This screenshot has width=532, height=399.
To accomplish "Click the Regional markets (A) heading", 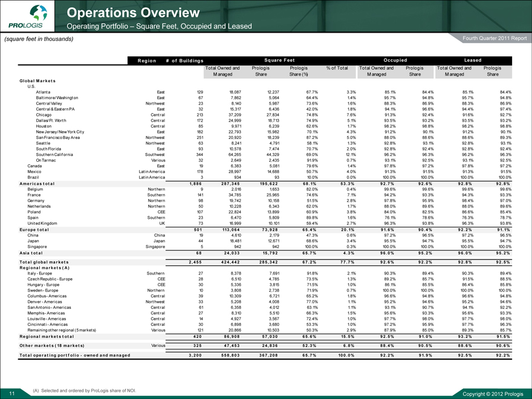I will click(x=45, y=267).
